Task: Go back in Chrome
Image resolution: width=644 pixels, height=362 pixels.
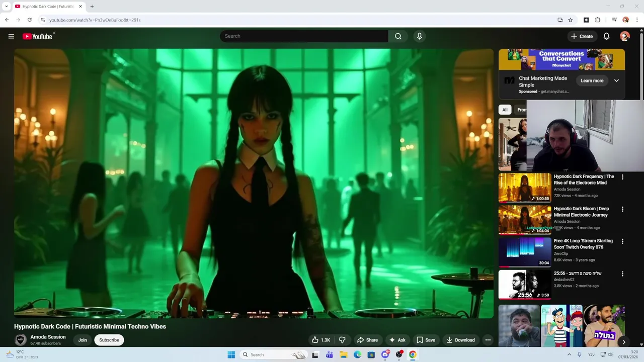Action: (7, 20)
